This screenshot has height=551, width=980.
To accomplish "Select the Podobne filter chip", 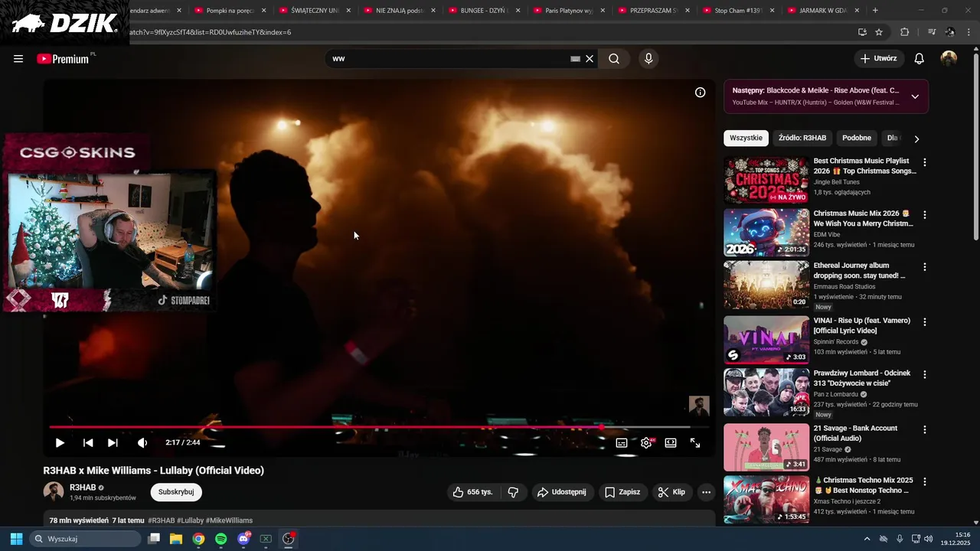I will (x=857, y=138).
